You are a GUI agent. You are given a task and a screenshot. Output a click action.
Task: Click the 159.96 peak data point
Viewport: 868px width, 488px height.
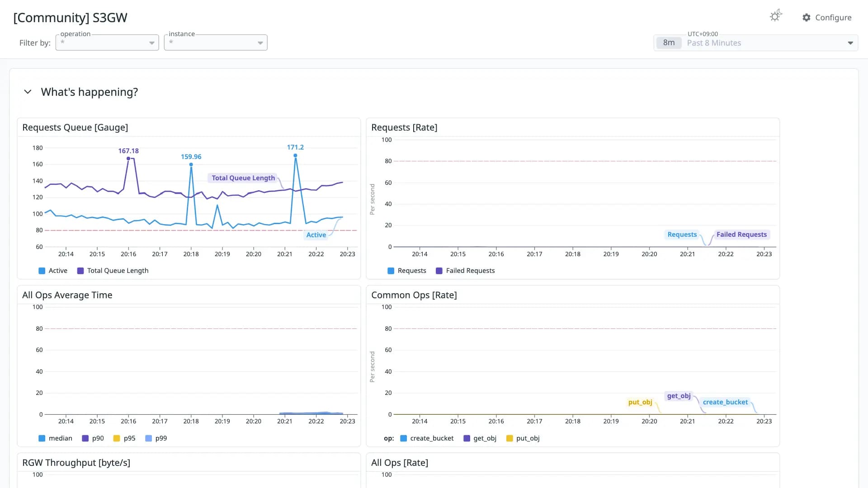[x=191, y=164]
